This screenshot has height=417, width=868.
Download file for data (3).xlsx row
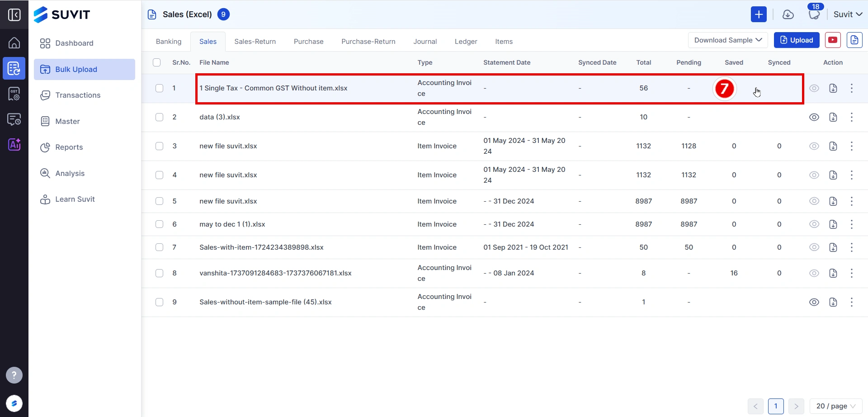[833, 117]
